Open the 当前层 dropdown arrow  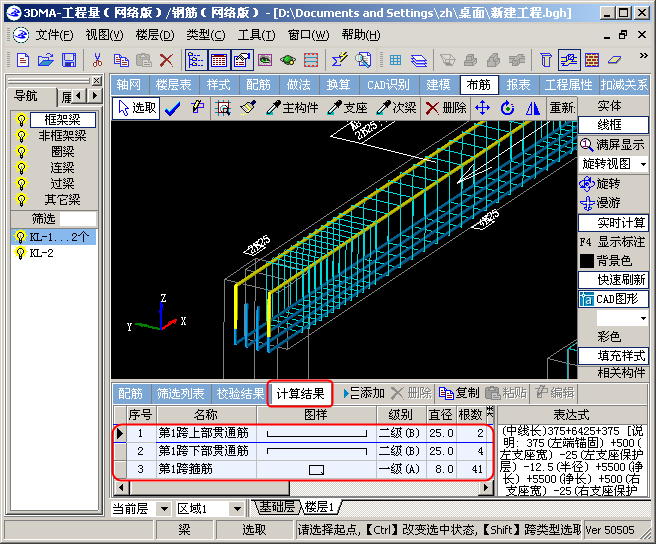click(164, 509)
